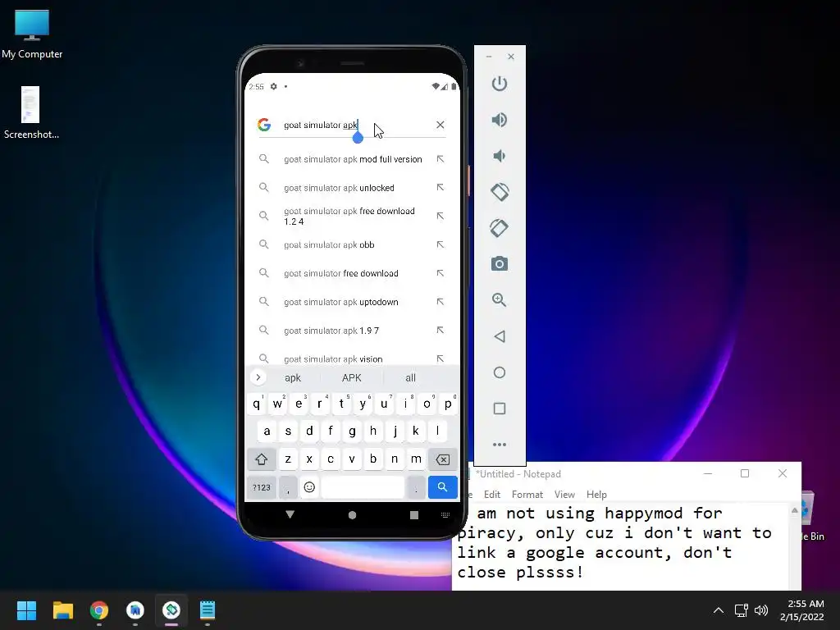Select Screenshot file on desktop
Viewport: 840px width, 630px height.
coord(31,112)
